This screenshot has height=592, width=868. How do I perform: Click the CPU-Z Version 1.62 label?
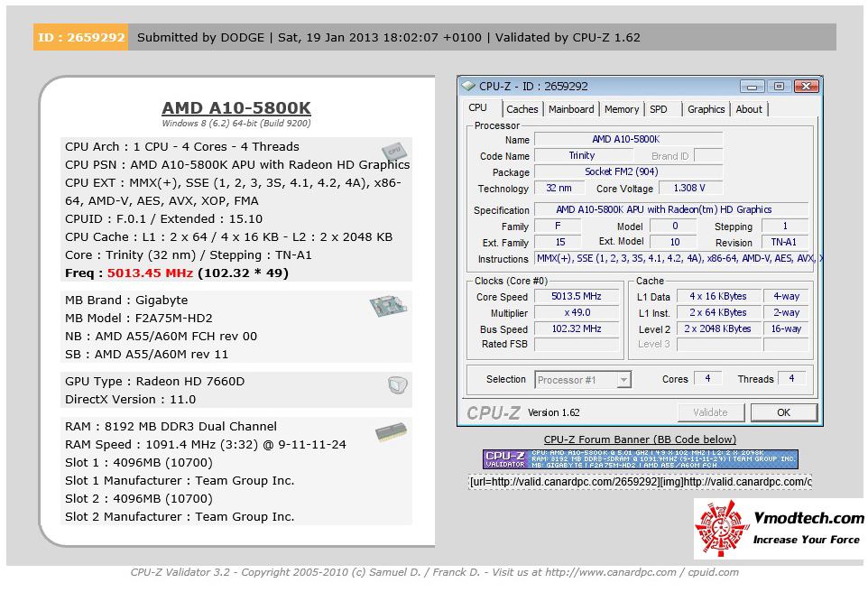[553, 412]
